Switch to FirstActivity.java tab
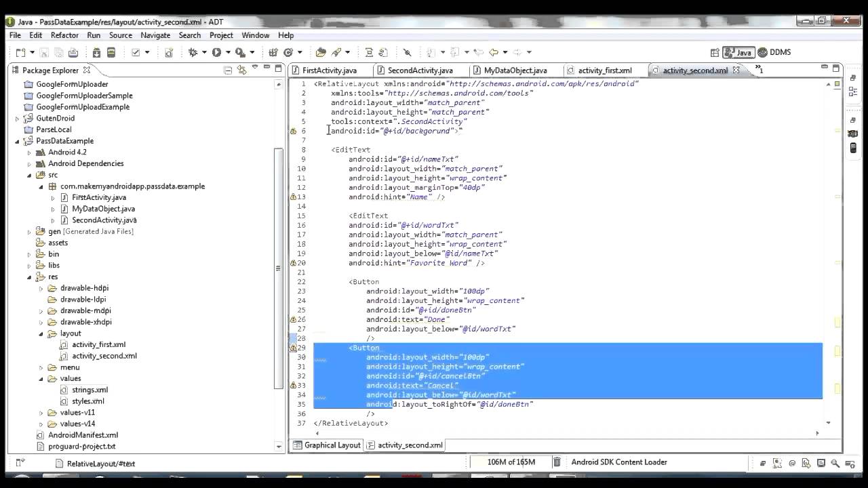This screenshot has width=868, height=488. (x=329, y=70)
